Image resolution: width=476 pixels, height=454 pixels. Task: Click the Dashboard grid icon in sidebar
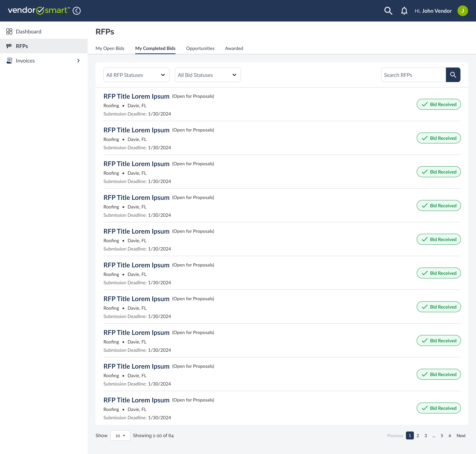pyautogui.click(x=9, y=31)
